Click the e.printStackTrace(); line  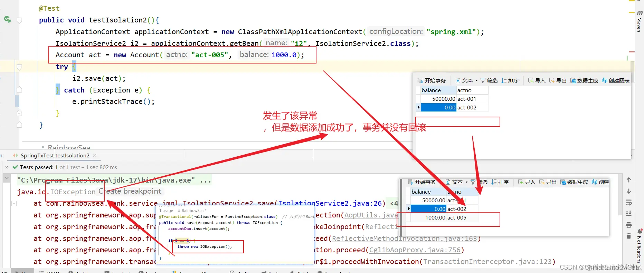coord(113,101)
